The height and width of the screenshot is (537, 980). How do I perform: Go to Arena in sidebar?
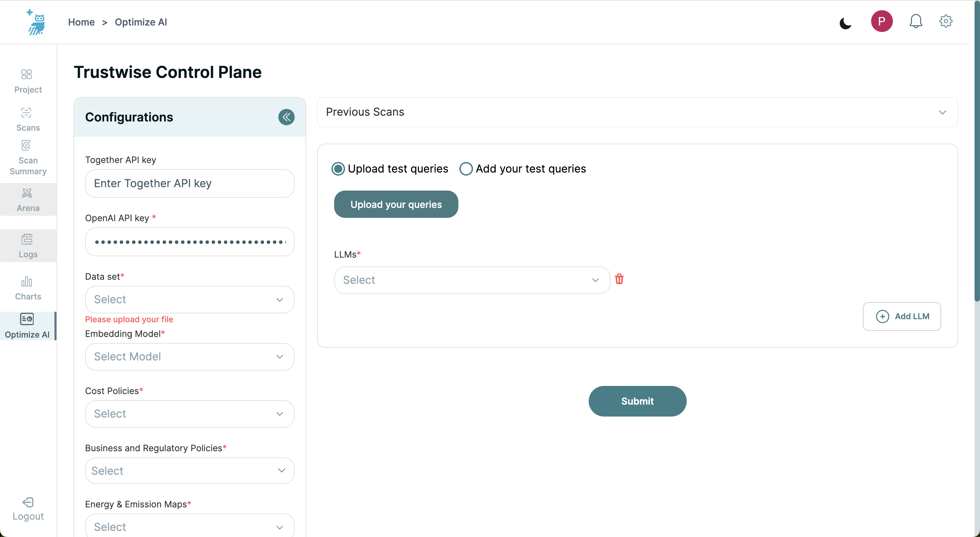pos(28,200)
